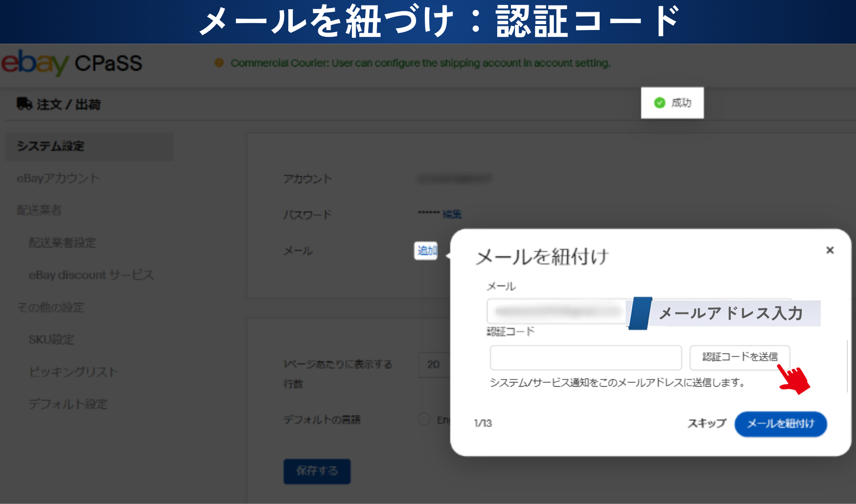Click the blue メールを紐付け button
The height and width of the screenshot is (504, 856).
pyautogui.click(x=780, y=424)
